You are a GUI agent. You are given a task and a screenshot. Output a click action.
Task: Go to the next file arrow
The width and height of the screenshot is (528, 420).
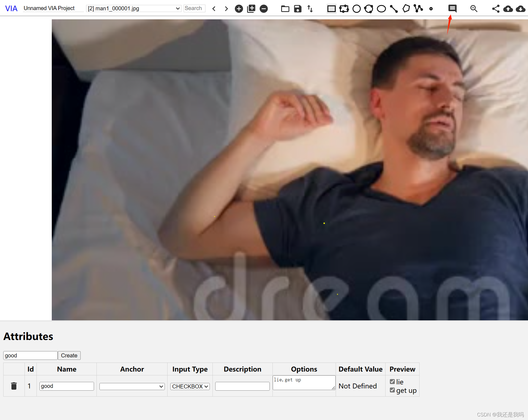(x=226, y=9)
